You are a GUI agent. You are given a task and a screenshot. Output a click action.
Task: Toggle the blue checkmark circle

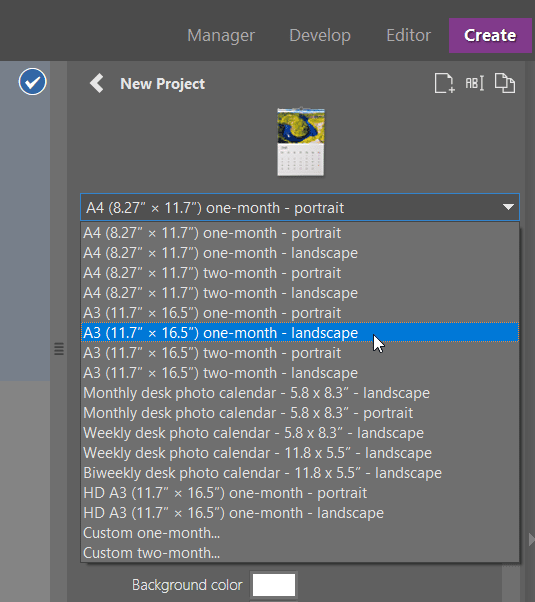[x=33, y=81]
